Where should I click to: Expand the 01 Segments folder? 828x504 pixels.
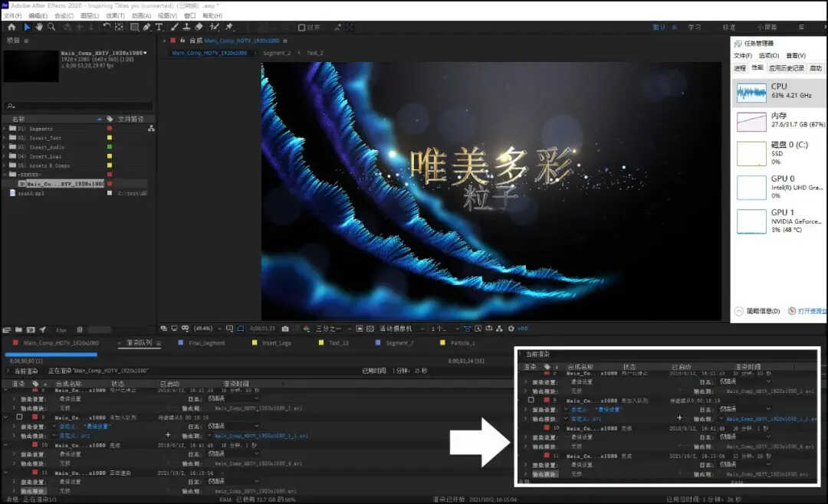click(x=5, y=128)
